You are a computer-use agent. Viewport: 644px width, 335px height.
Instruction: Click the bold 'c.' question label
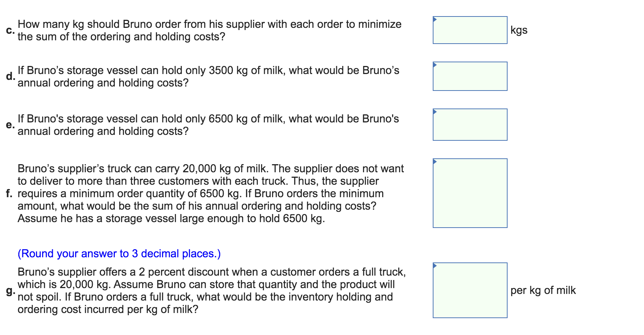point(10,30)
